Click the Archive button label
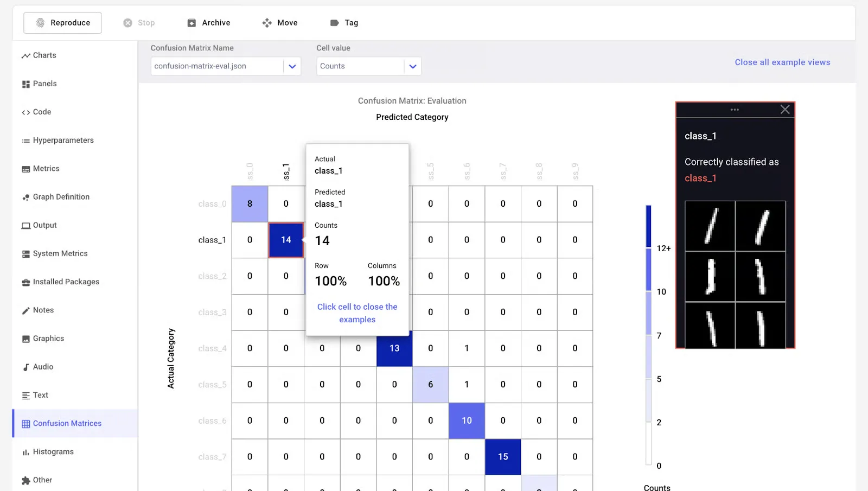This screenshot has width=868, height=491. pyautogui.click(x=216, y=23)
